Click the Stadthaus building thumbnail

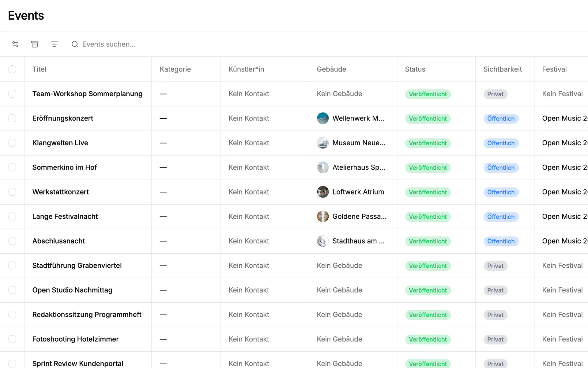[323, 241]
